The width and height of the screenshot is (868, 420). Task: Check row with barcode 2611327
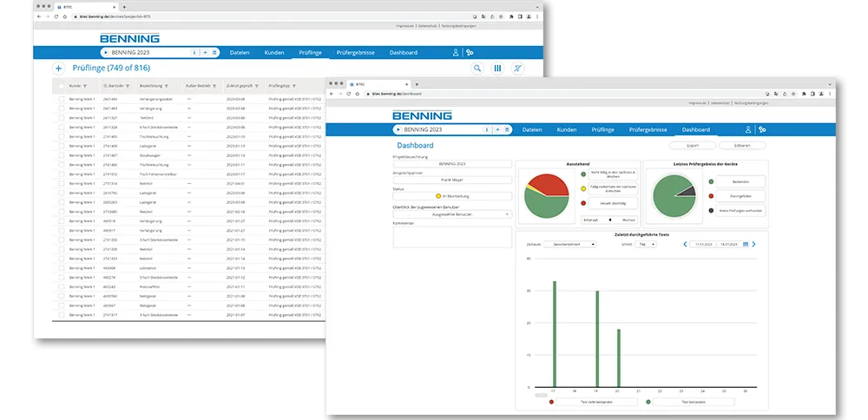61,118
